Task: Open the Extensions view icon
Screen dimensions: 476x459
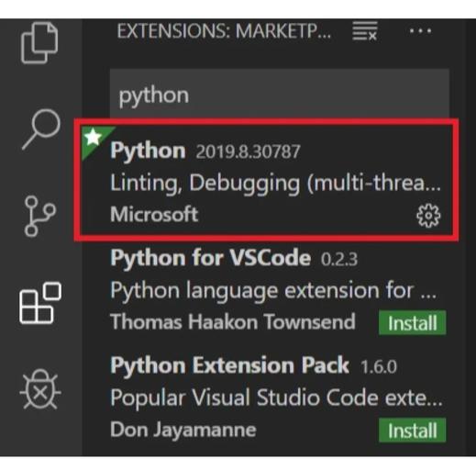Action: click(x=40, y=303)
